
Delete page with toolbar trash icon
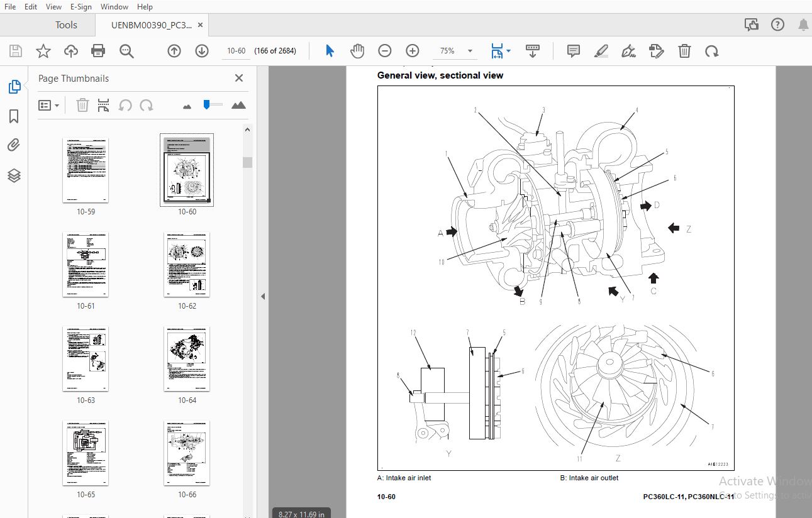click(x=684, y=51)
